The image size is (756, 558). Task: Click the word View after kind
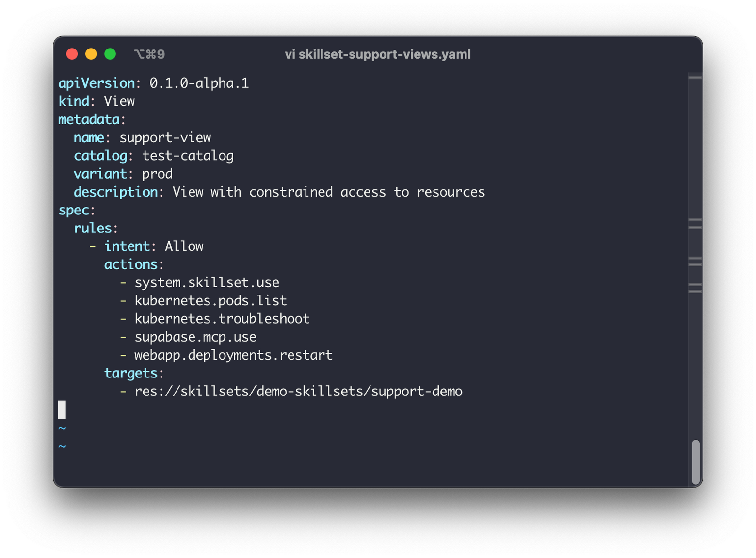point(119,101)
